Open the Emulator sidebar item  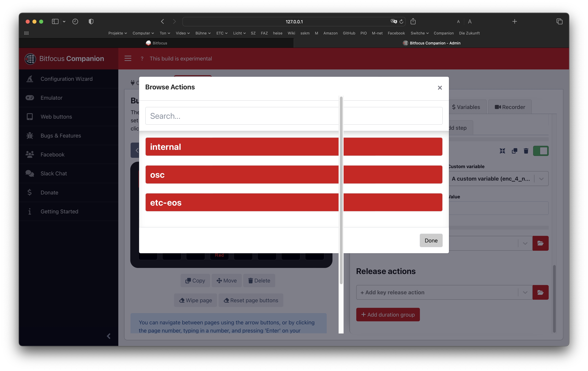tap(51, 98)
